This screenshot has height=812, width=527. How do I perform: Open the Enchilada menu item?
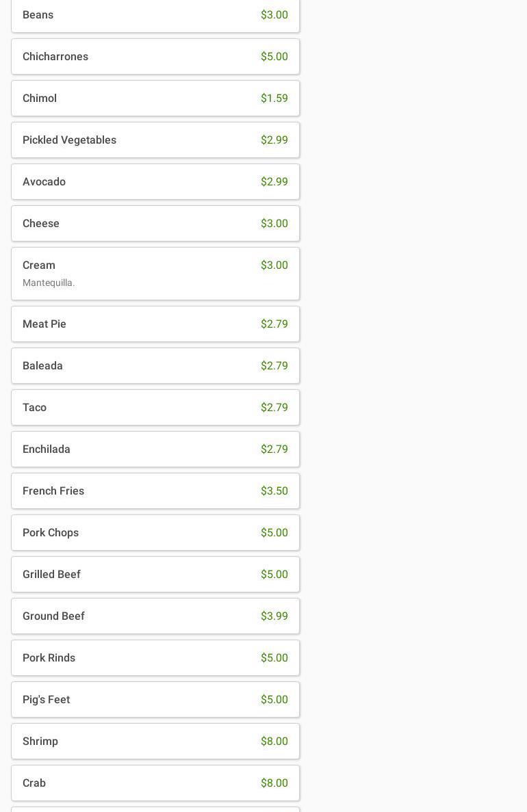click(x=155, y=449)
